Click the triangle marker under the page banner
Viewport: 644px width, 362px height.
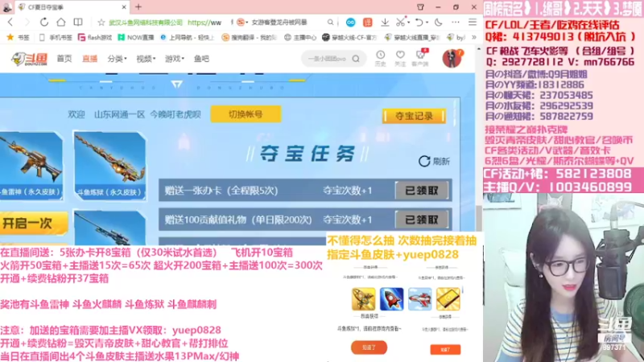[176, 84]
